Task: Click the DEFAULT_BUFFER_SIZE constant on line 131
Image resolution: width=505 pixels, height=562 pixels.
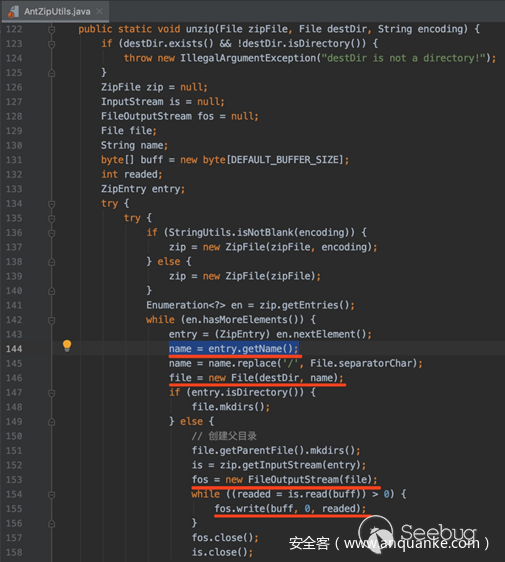Action: coord(285,160)
